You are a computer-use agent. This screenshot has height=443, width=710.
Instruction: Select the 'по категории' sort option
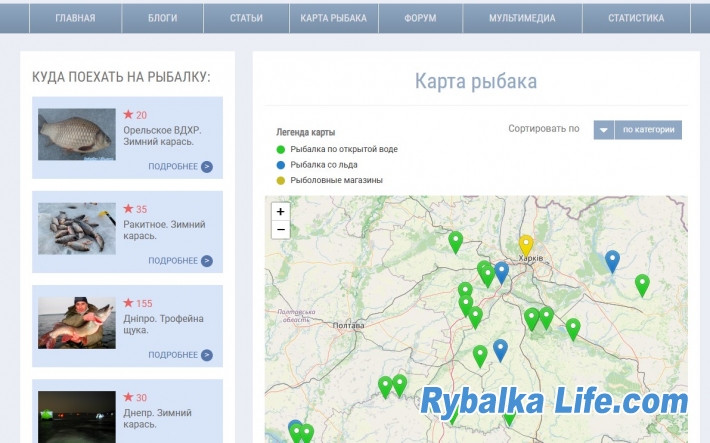[x=649, y=130]
